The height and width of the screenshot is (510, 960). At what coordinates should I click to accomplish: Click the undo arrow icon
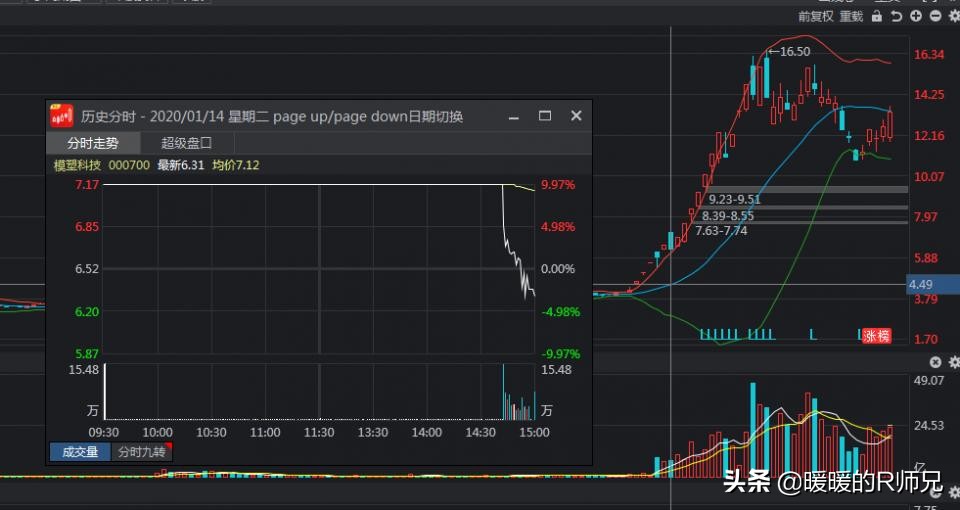[x=897, y=16]
